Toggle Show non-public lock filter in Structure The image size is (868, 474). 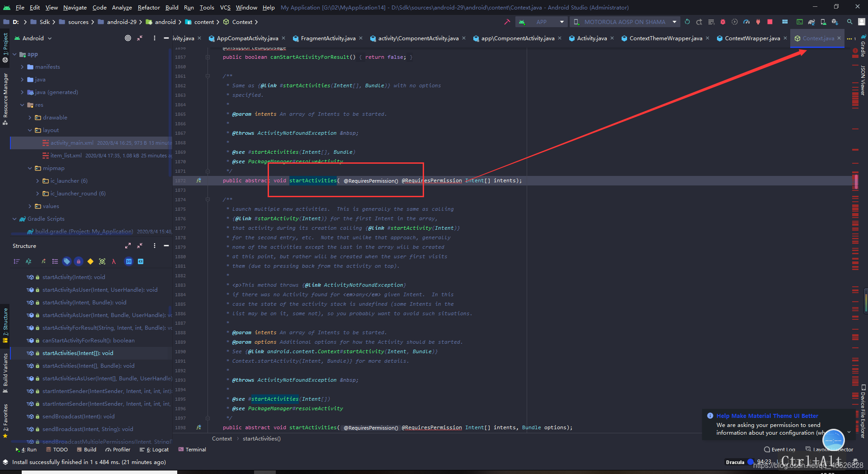[x=79, y=261]
